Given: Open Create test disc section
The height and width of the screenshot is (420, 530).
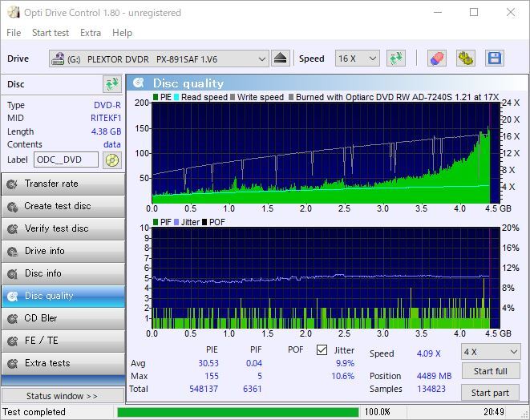Looking at the screenshot, I should tap(63, 206).
